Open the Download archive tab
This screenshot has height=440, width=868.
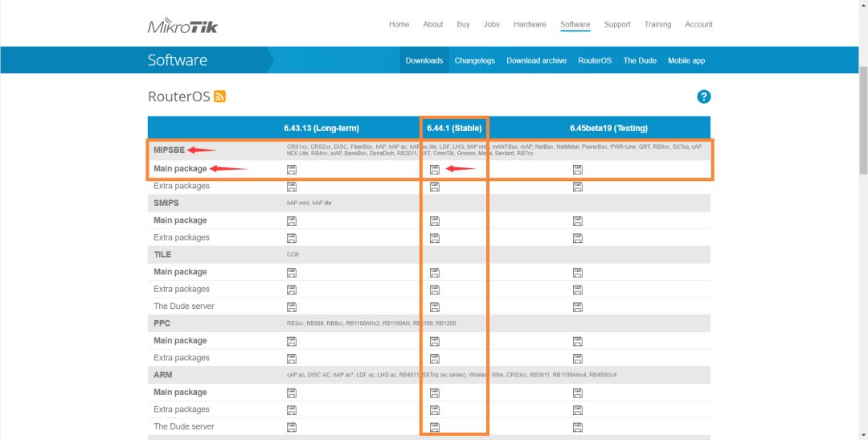pyautogui.click(x=536, y=60)
